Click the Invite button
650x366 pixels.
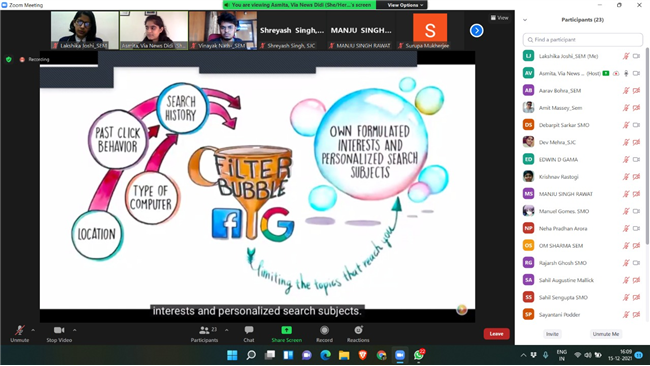[x=552, y=334]
